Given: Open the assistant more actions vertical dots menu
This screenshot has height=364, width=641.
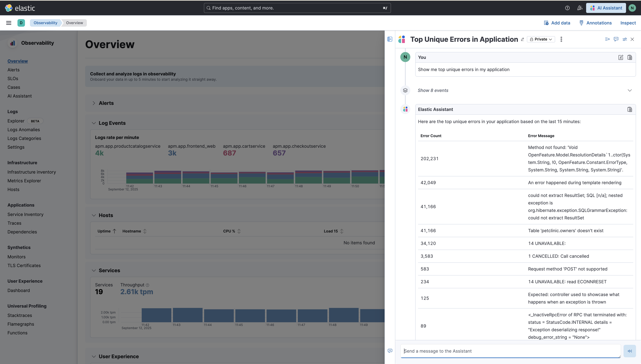Looking at the screenshot, I should [561, 39].
